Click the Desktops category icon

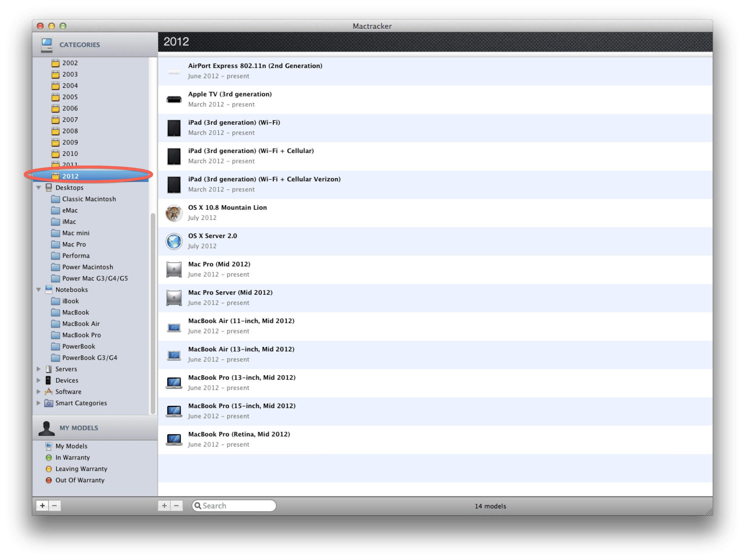(49, 188)
